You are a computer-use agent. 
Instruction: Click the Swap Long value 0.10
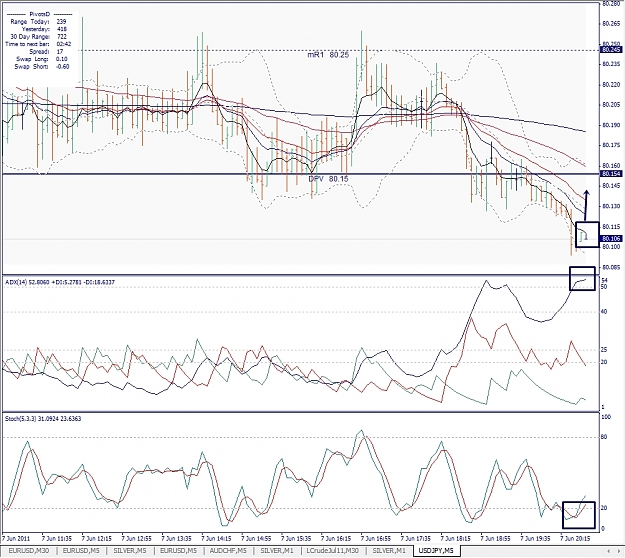pyautogui.click(x=62, y=59)
